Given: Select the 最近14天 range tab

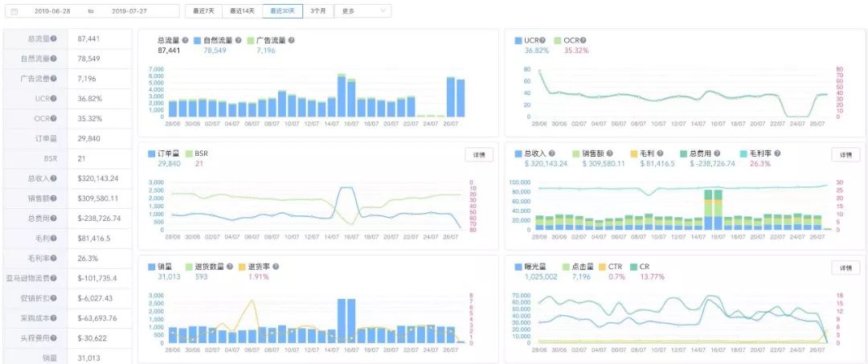Looking at the screenshot, I should pyautogui.click(x=243, y=11).
